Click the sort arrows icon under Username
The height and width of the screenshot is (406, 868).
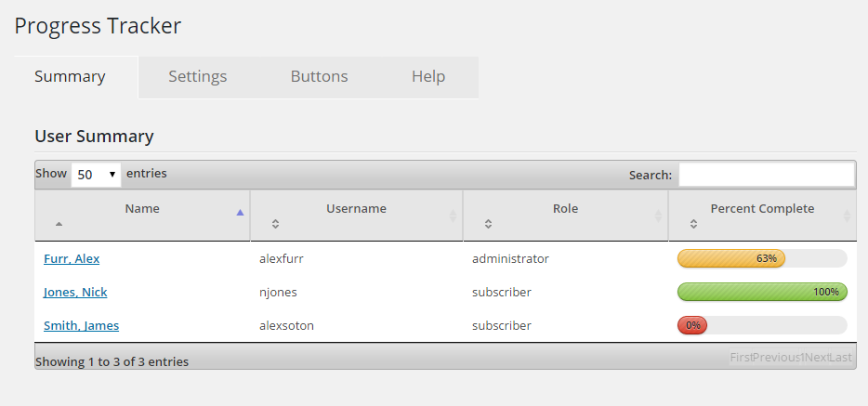point(275,224)
